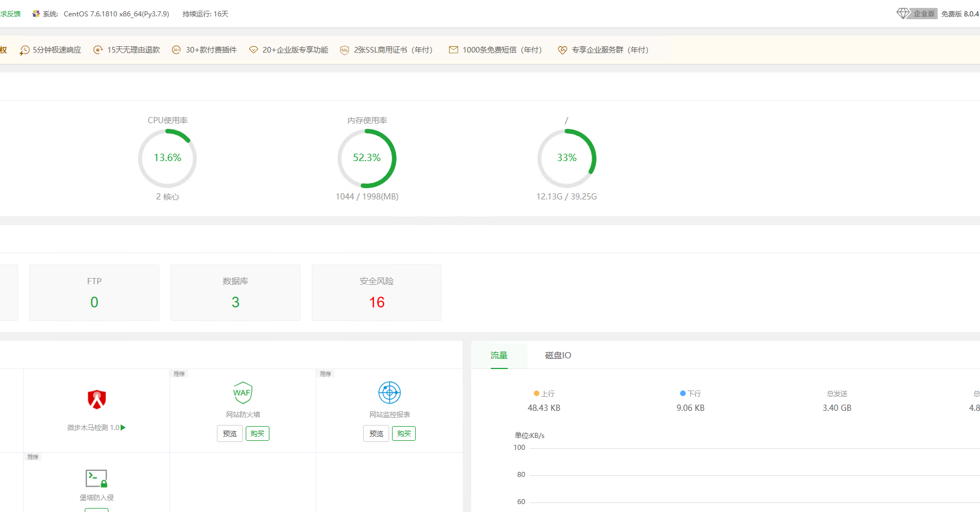Click the 下行 9.06 KB value

pos(690,408)
